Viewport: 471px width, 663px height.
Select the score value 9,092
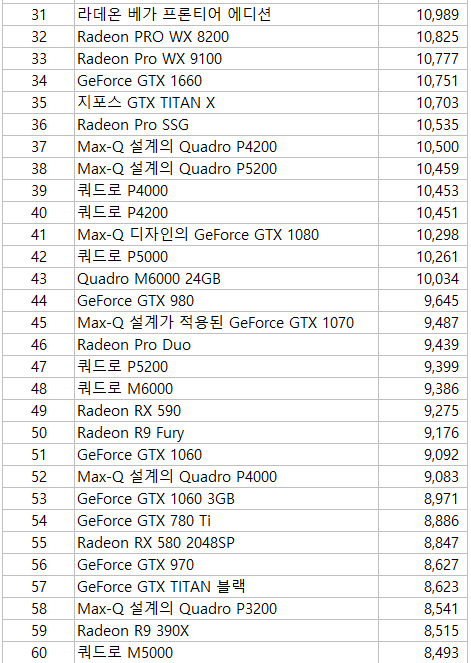[441, 455]
